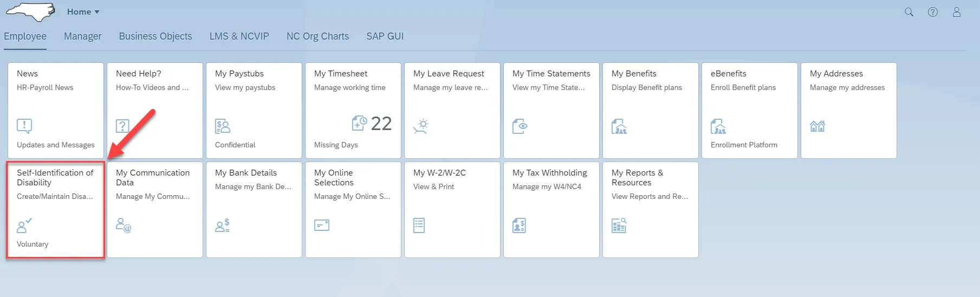Viewport: 980px width, 297px height.
Task: Click the sun lounger leave request icon
Action: pyautogui.click(x=421, y=126)
